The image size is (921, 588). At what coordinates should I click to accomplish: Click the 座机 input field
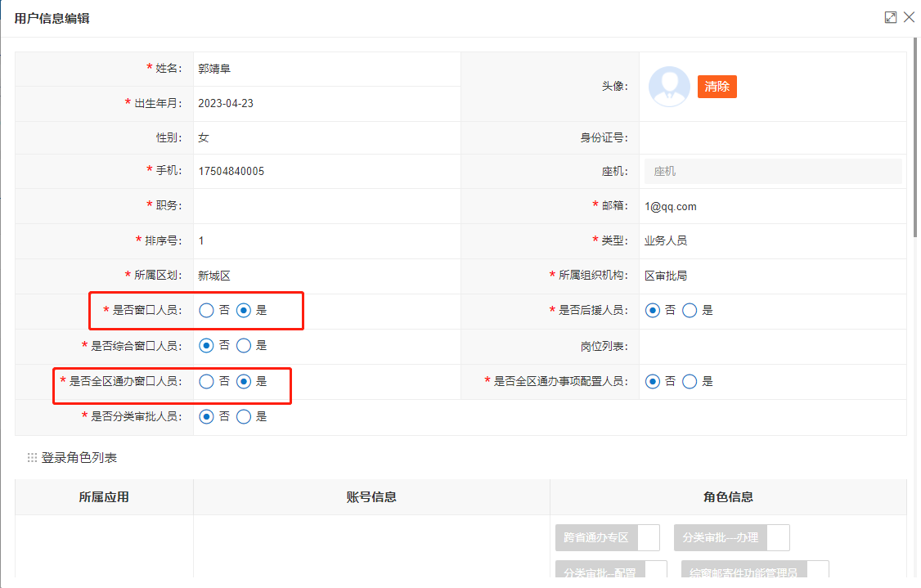click(772, 172)
